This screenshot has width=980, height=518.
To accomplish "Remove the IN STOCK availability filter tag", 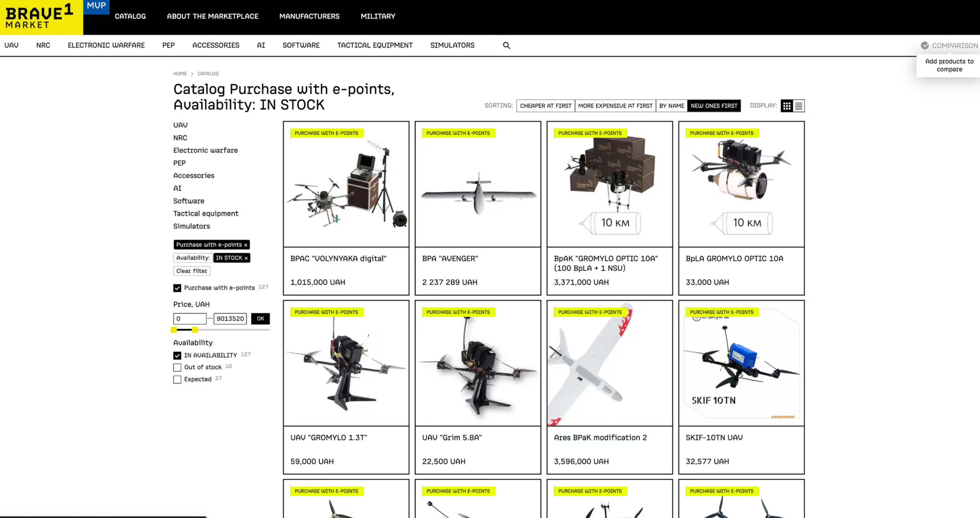I will (x=246, y=258).
